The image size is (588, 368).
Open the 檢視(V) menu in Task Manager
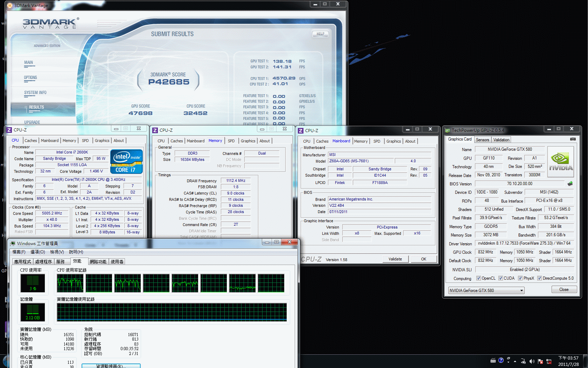[x=57, y=252]
